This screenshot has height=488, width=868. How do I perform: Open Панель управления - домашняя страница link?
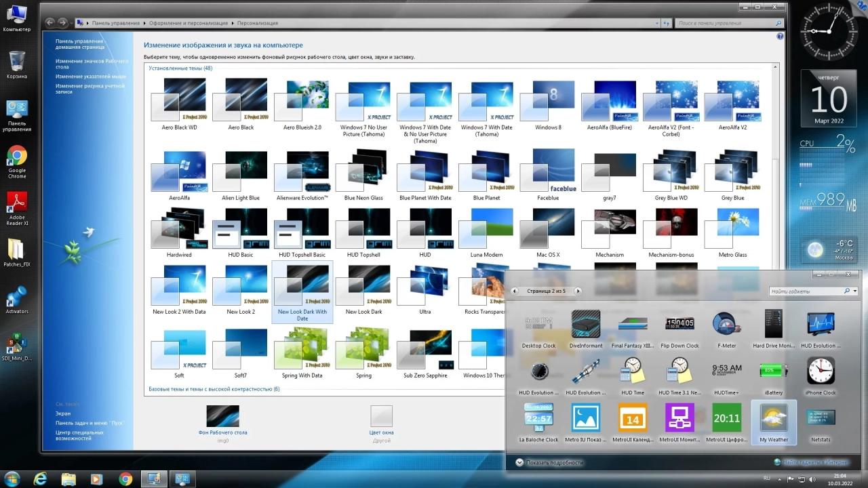(80, 44)
